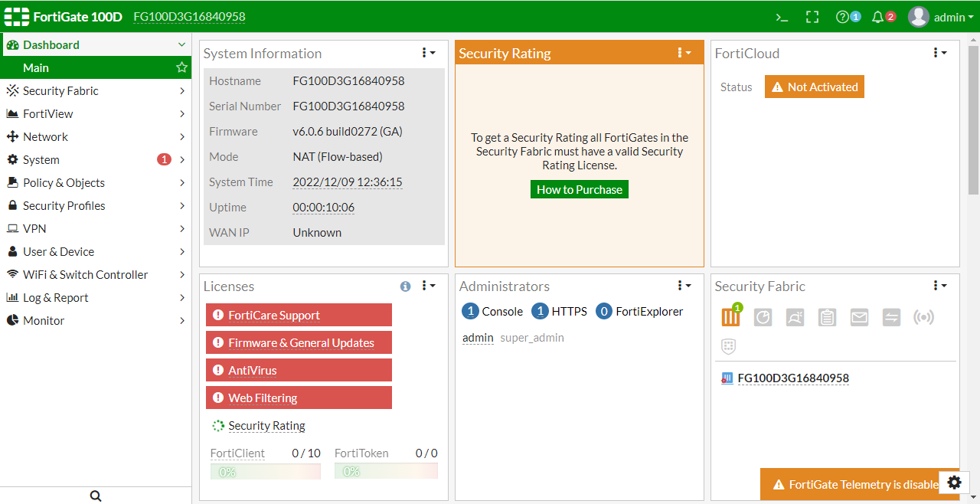The image size is (980, 504).
Task: Click the System Time link
Action: coord(348,182)
